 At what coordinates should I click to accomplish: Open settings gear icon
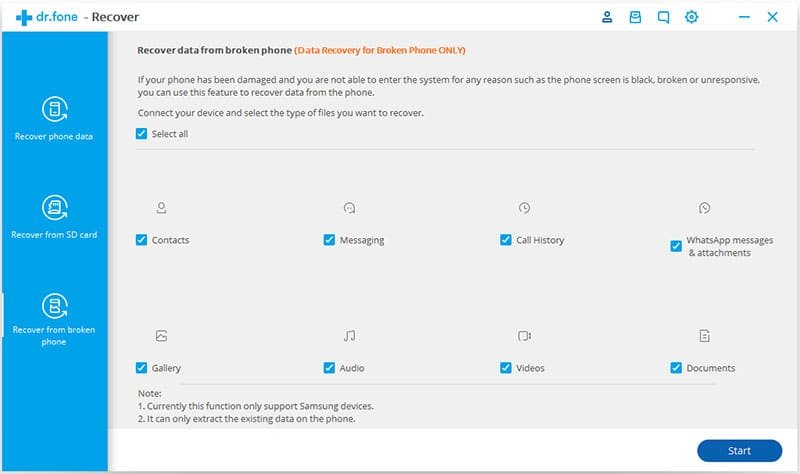691,17
